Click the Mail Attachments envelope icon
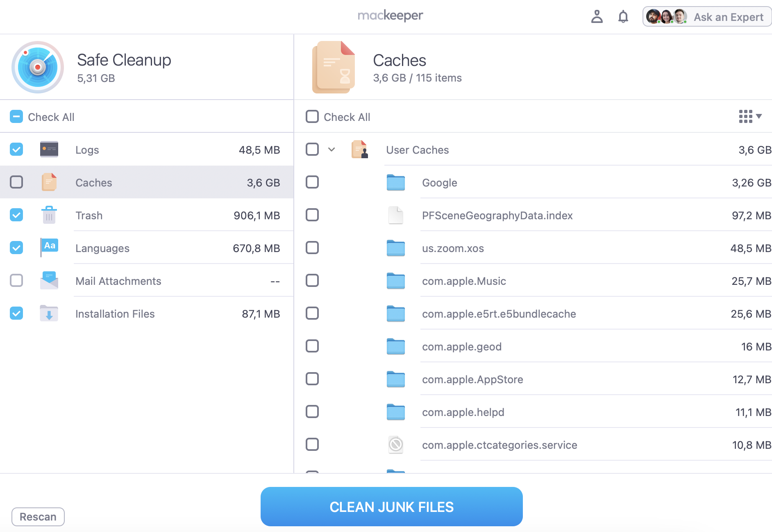Image resolution: width=772 pixels, height=532 pixels. tap(49, 281)
